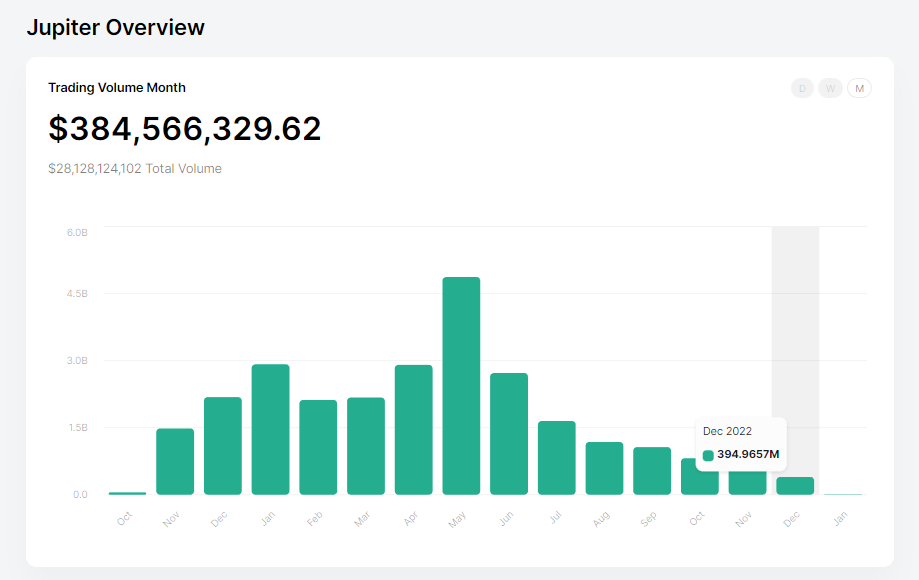Image resolution: width=919 pixels, height=580 pixels.
Task: Click the Jupiter Overview heading
Action: [x=115, y=28]
